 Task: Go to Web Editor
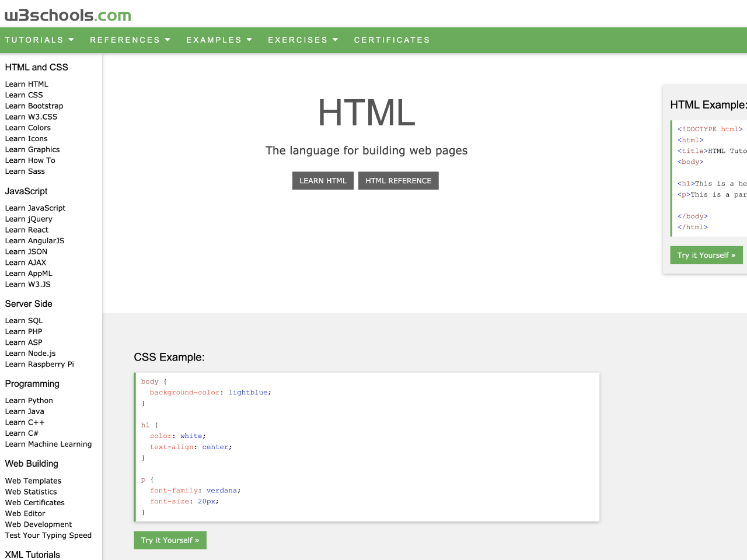[x=25, y=514]
